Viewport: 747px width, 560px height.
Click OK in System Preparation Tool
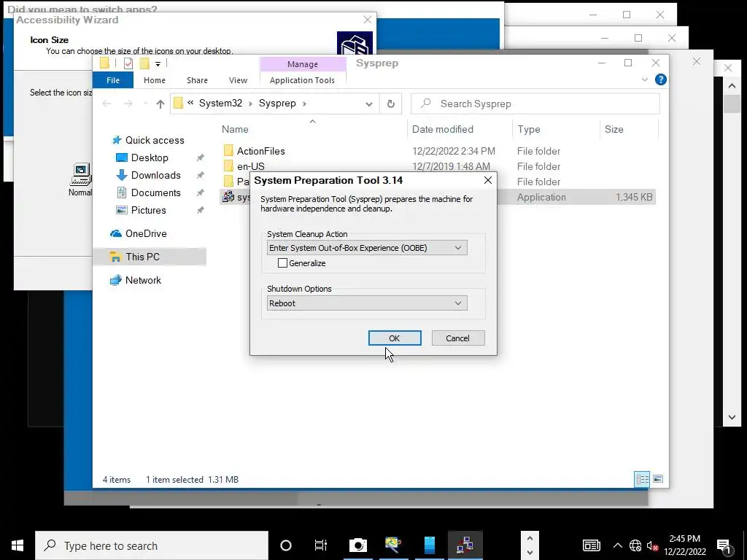click(x=395, y=338)
